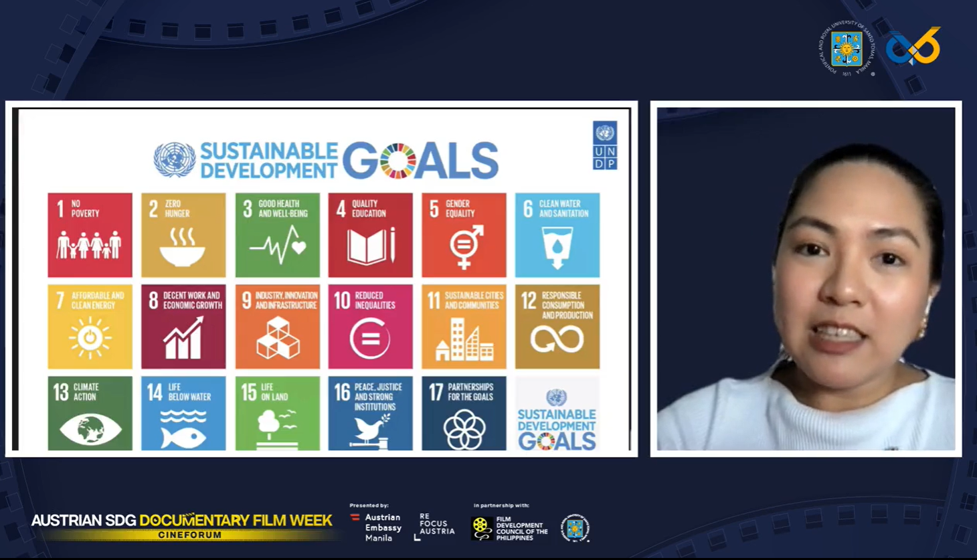The image size is (977, 560).
Task: Click the Austrian Embassy Manila logo
Action: (x=376, y=527)
